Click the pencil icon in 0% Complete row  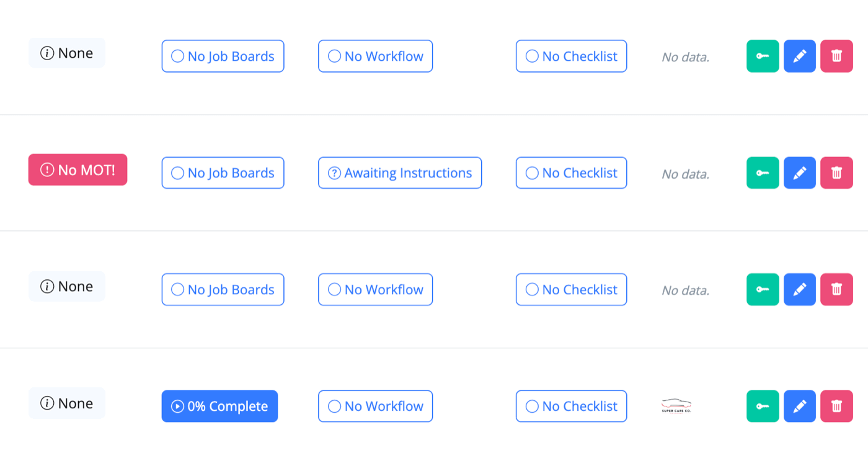coord(800,406)
